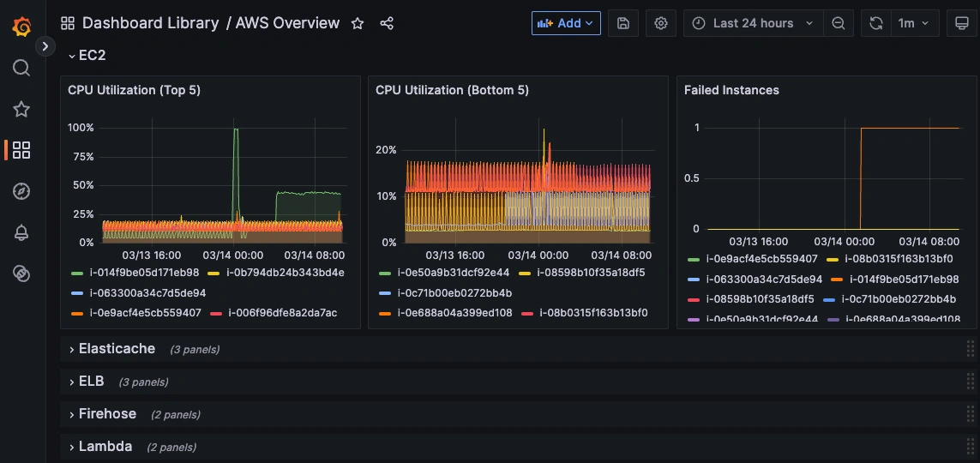This screenshot has width=980, height=463.
Task: Select i-08598b10f35a18df5 in the Failed Instances legend
Action: click(x=760, y=298)
